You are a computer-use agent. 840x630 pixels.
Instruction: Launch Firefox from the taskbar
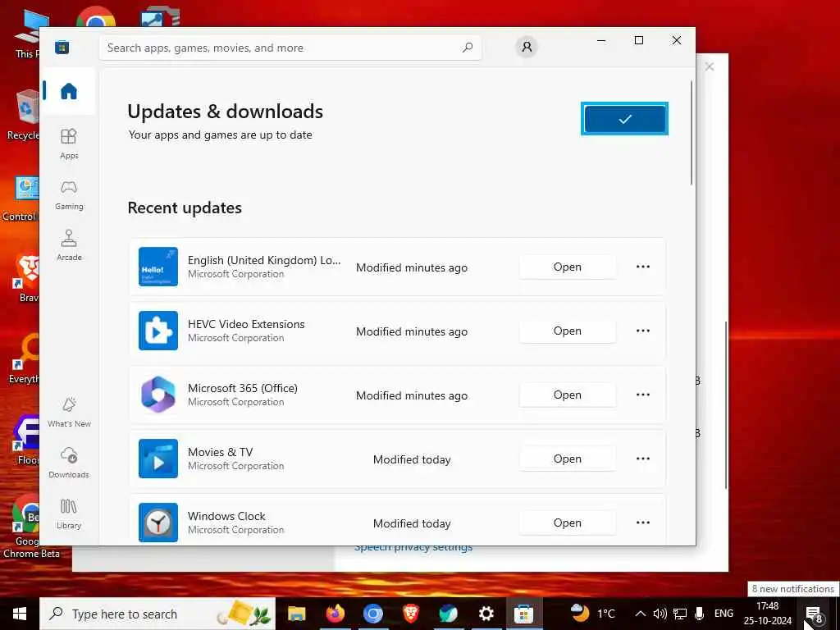(x=336, y=614)
